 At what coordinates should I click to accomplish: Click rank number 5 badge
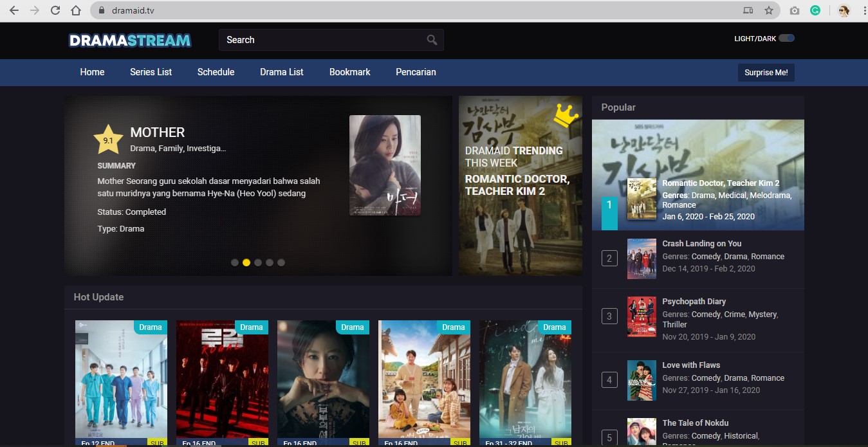pyautogui.click(x=609, y=438)
